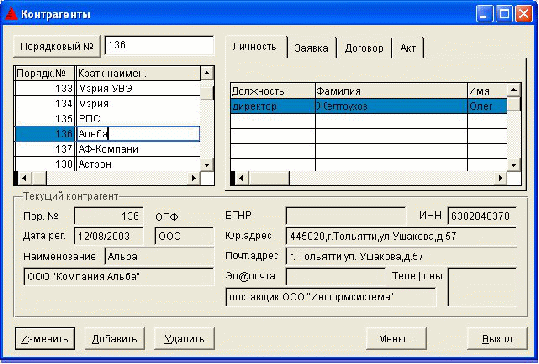Image resolution: width=539 pixels, height=364 pixels.
Task: Click contractor list scroll right arrow
Action: point(194,178)
